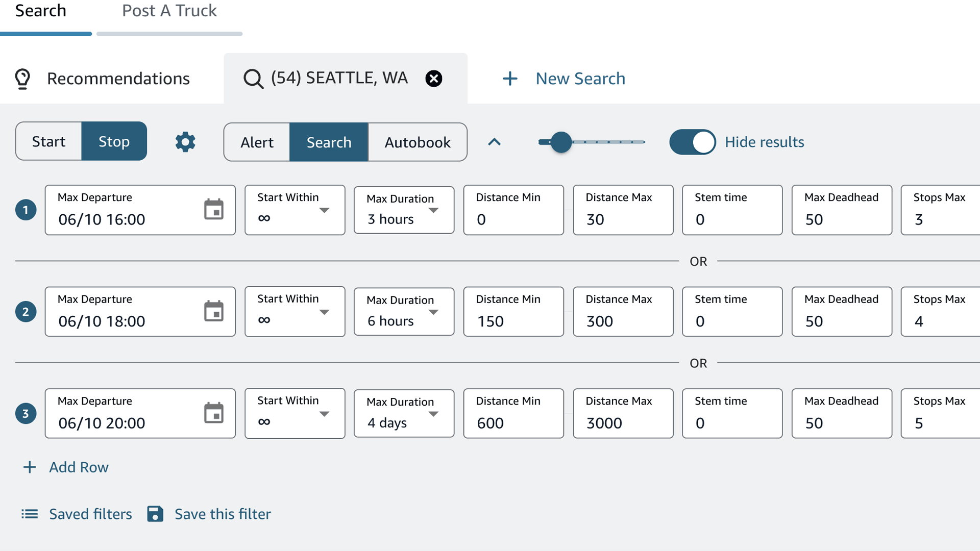Select row number 1 badge
This screenshot has height=551, width=980.
tap(26, 210)
